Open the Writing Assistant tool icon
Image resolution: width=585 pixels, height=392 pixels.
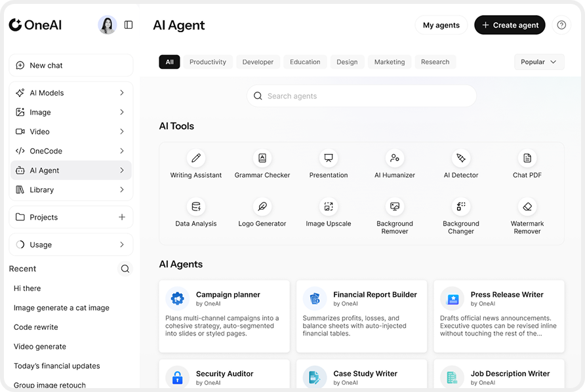tap(196, 158)
